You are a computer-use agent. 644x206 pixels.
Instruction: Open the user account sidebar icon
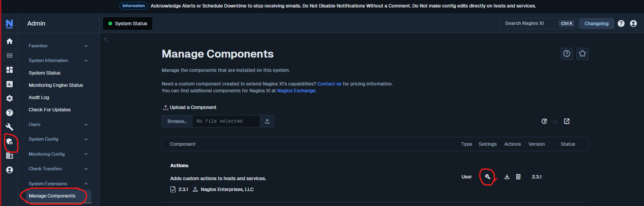(10, 170)
